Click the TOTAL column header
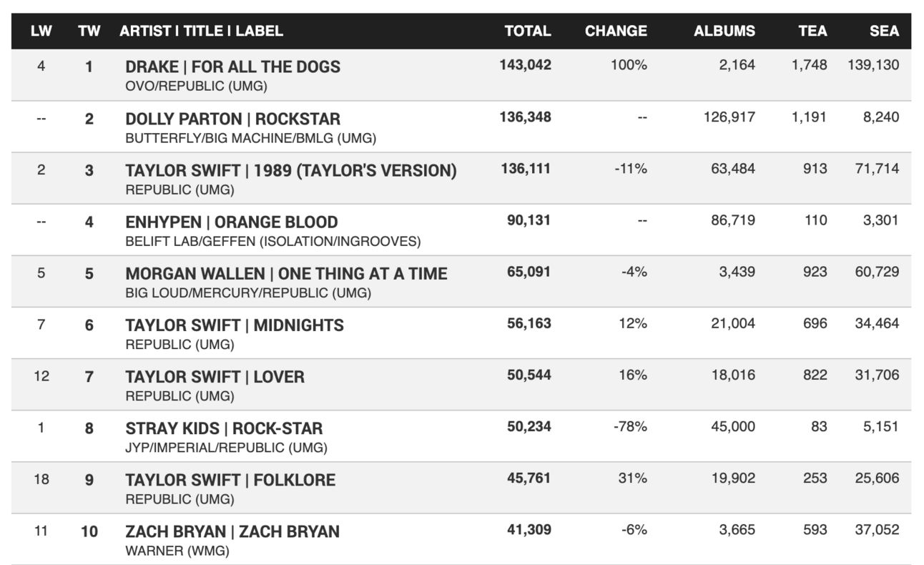This screenshot has width=924, height=565. 527,31
